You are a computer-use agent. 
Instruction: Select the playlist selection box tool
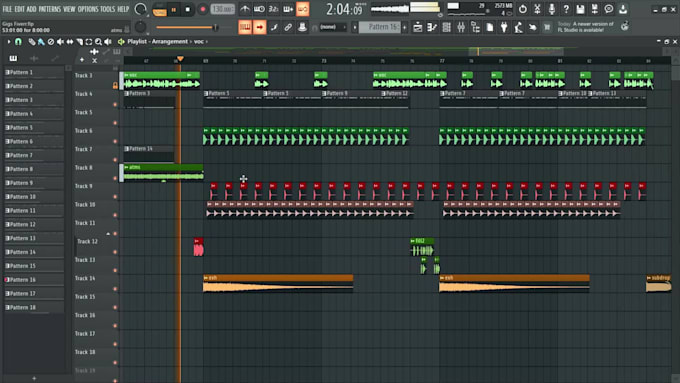tap(89, 42)
